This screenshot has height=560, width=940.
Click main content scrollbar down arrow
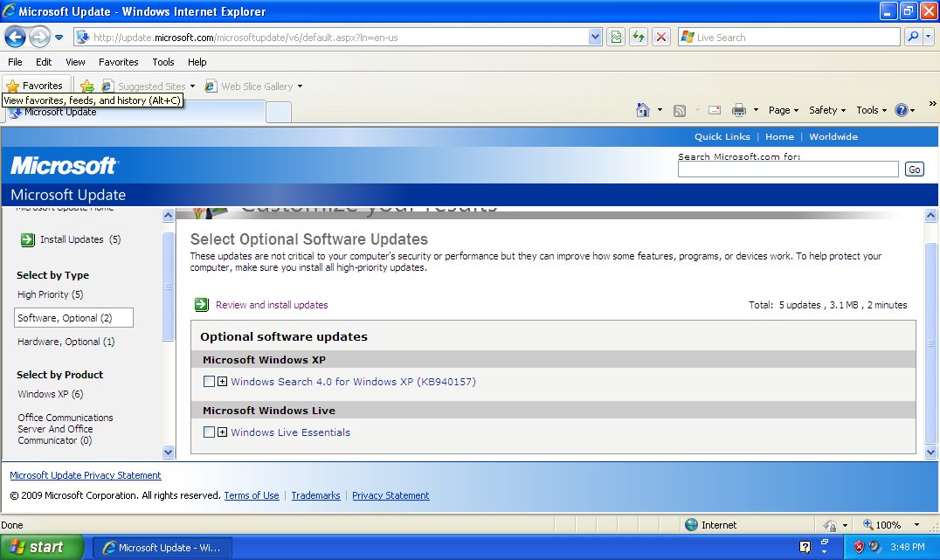click(930, 452)
